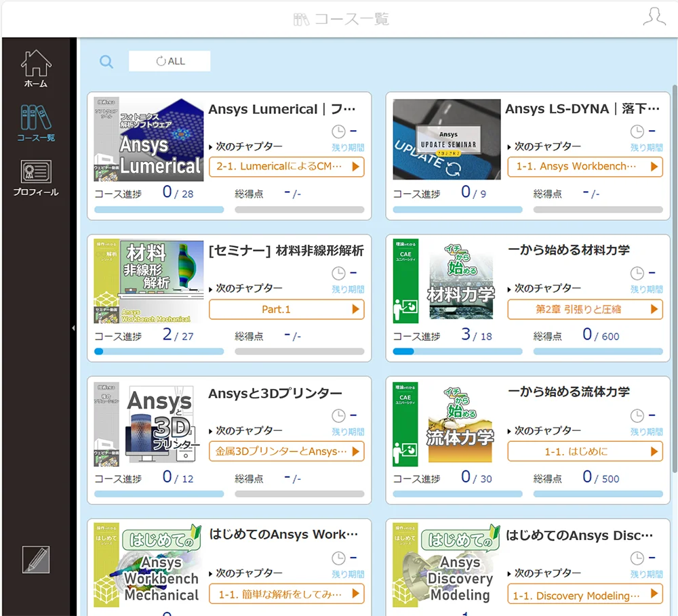Click the magnifying glass search icon
Screen dimensions: 678x616
coord(106,62)
